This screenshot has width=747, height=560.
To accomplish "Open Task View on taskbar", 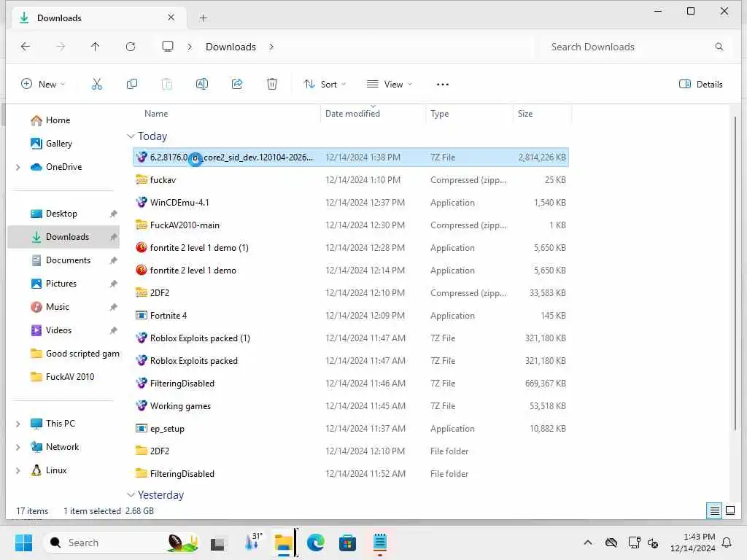I will point(218,542).
